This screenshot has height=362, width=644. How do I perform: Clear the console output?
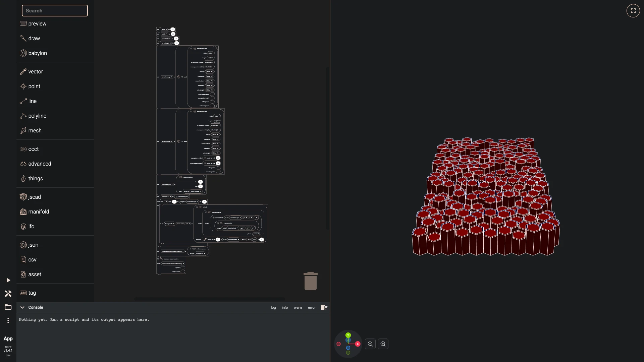click(x=324, y=307)
